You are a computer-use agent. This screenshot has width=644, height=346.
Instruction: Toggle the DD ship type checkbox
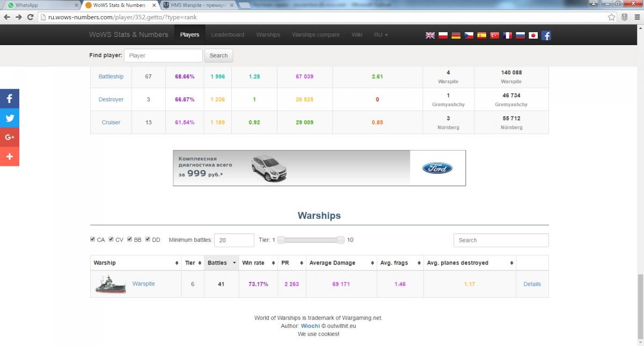(x=148, y=239)
